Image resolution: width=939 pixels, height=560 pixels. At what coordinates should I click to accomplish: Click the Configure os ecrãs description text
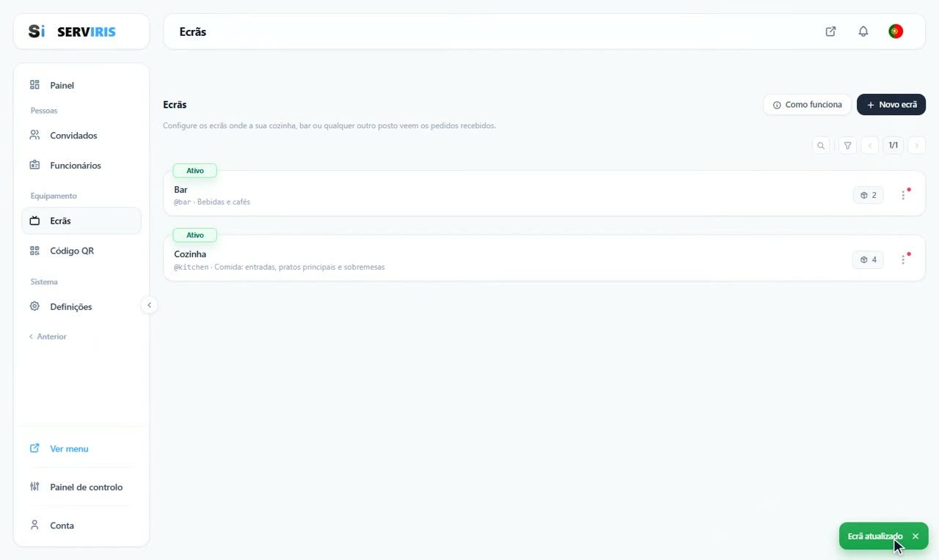click(x=329, y=125)
